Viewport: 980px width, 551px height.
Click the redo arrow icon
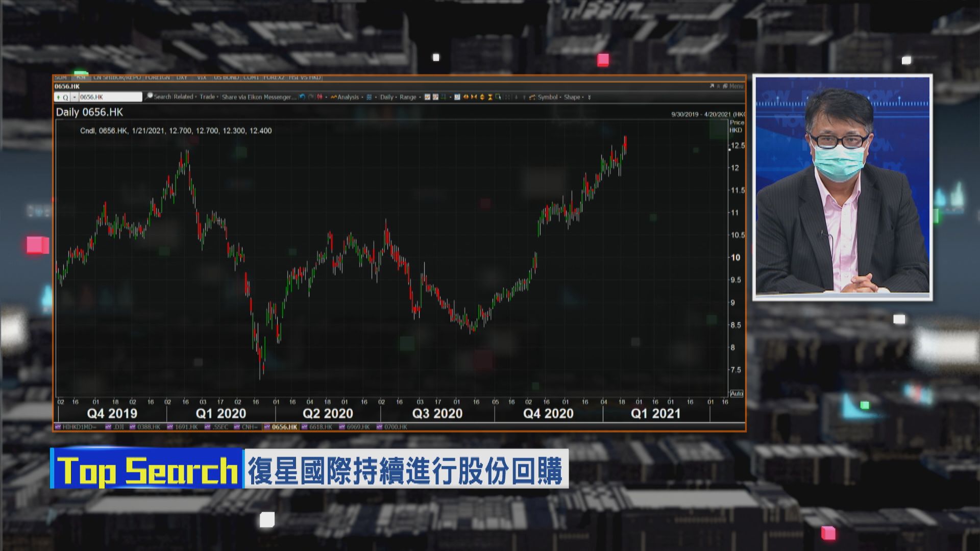click(x=312, y=96)
